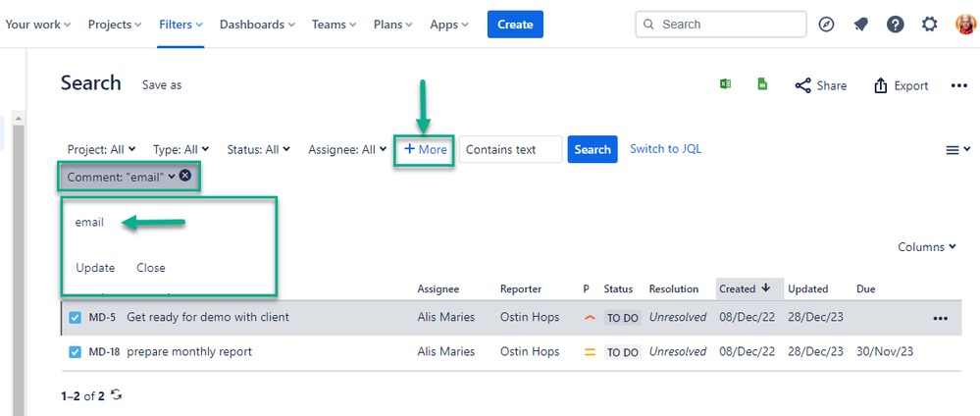980x416 pixels.
Task: Refresh the search results
Action: click(x=117, y=394)
